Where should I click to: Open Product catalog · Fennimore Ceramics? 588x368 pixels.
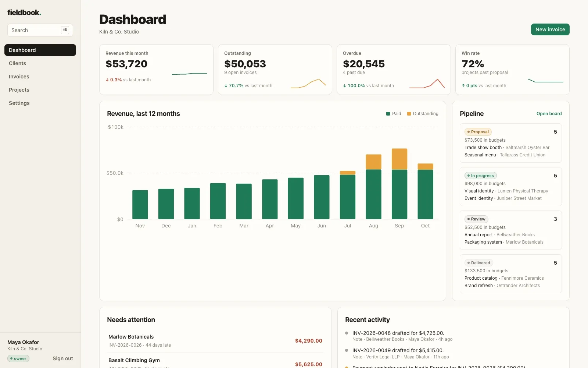point(504,278)
